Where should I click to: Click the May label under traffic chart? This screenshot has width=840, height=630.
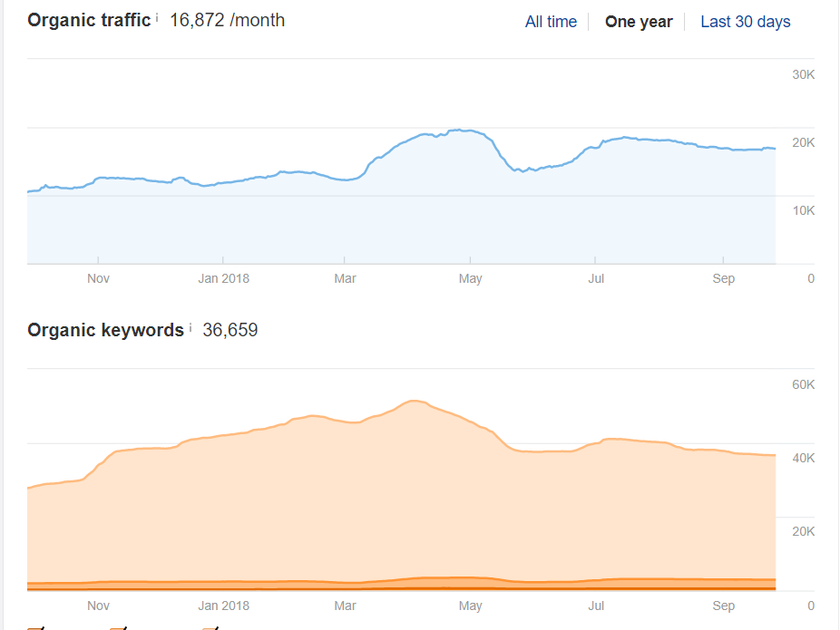tap(471, 278)
